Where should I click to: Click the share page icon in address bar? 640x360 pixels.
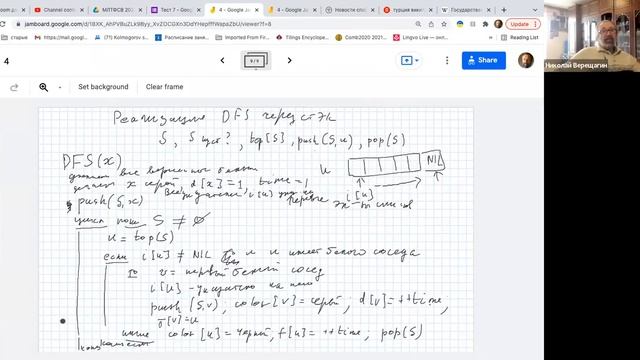[x=431, y=24]
